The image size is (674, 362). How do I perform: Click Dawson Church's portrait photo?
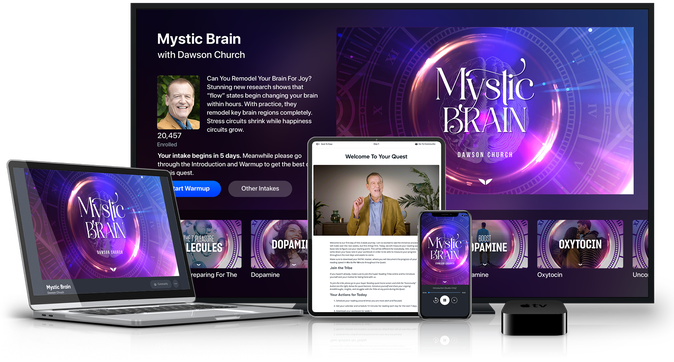178,102
